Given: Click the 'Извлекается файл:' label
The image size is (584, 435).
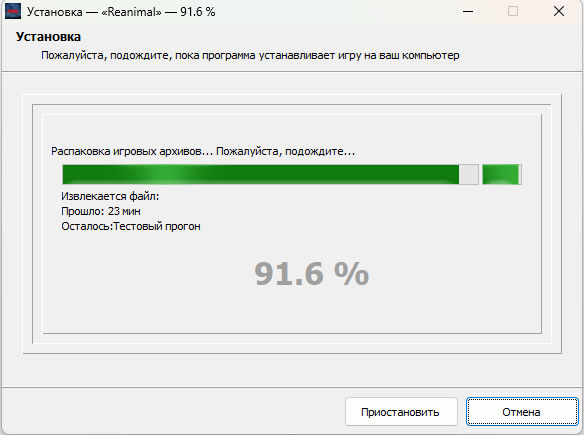Looking at the screenshot, I should pos(110,196).
